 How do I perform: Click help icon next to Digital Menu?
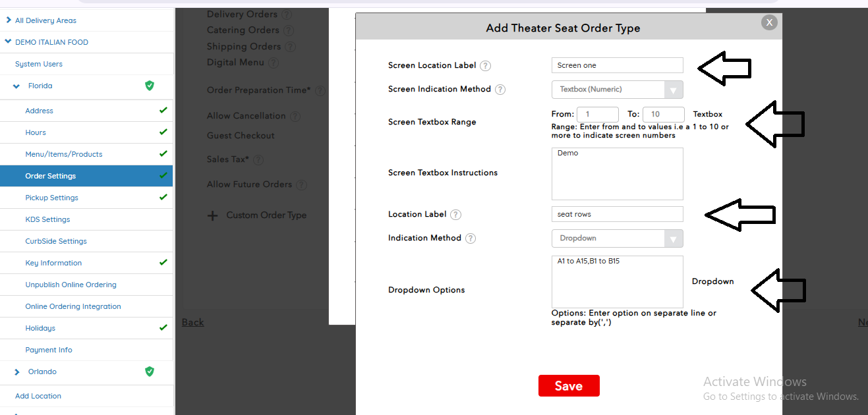tap(274, 63)
